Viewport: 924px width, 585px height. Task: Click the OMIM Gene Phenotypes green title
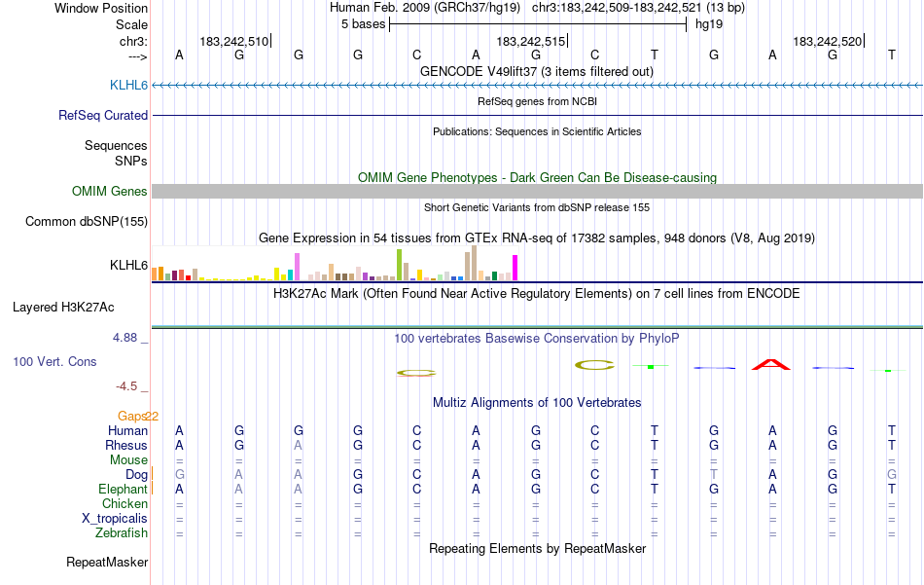537,177
